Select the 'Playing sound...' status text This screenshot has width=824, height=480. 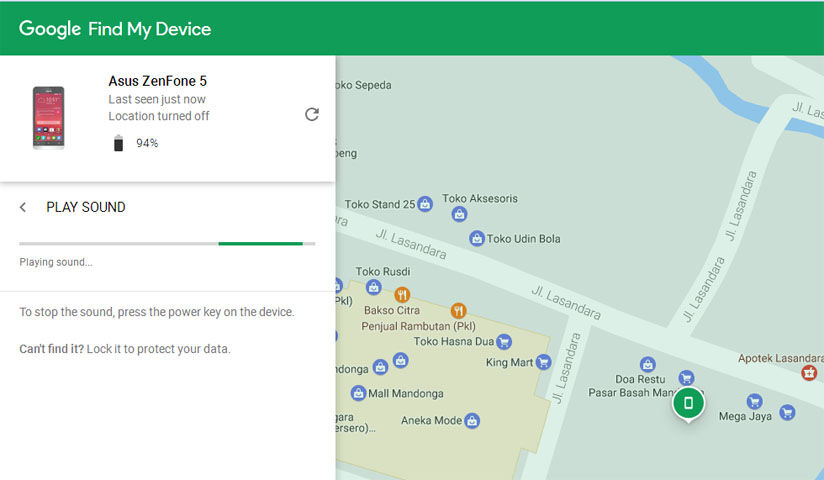tap(56, 262)
